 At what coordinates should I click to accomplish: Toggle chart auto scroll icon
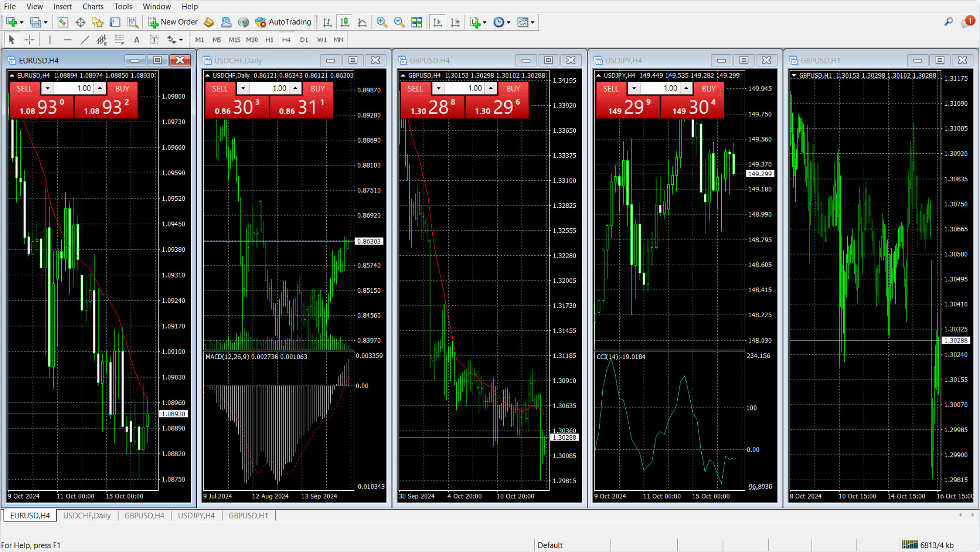[x=437, y=22]
